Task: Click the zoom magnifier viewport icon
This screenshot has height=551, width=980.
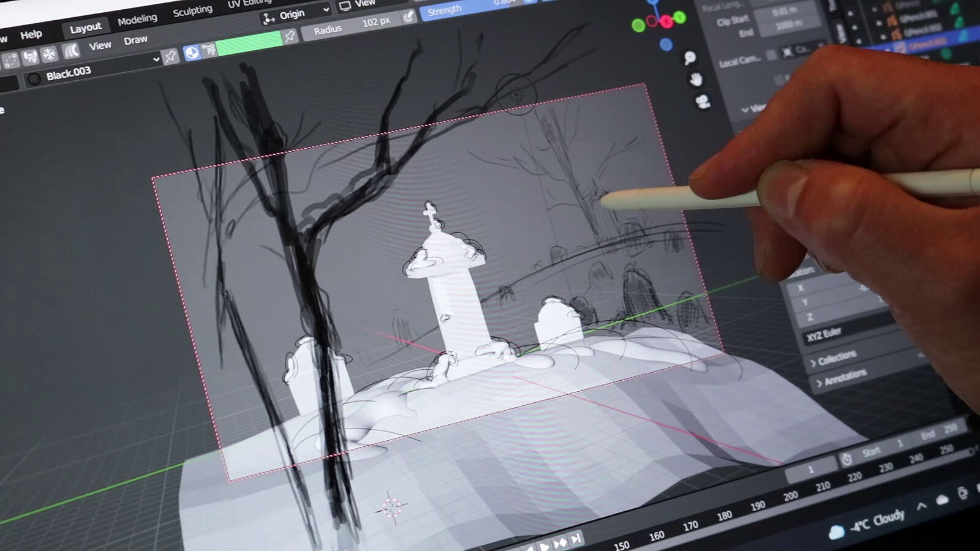Action: tap(690, 57)
